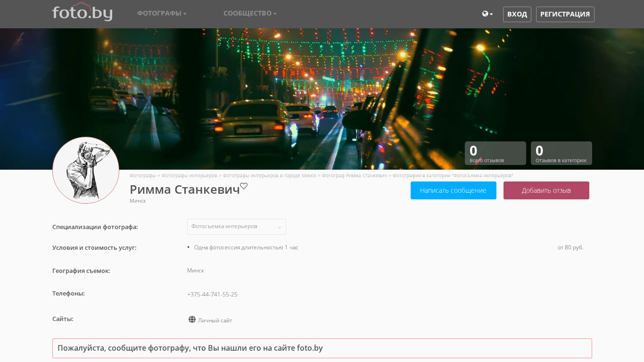The width and height of the screenshot is (644, 362).
Task: Click the photographer avatar sketch image
Action: pos(86,170)
